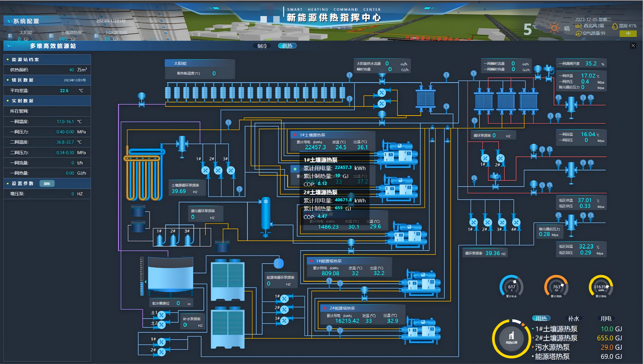
Task: Toggle the red status dot of 1#土壤源热泵
Action: tap(295, 135)
